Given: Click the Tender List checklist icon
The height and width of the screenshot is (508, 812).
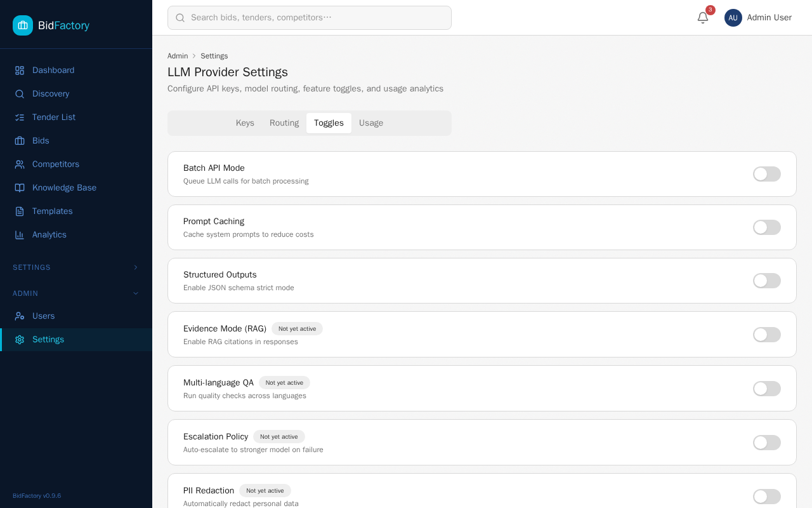Looking at the screenshot, I should (x=20, y=117).
